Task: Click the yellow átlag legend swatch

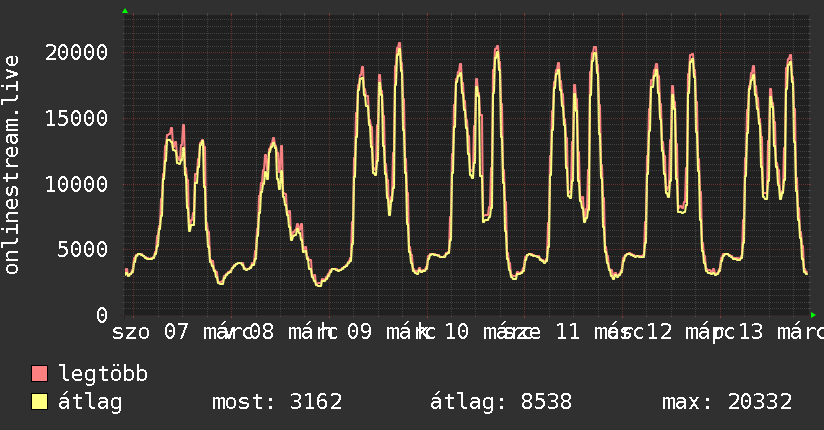Action: tap(40, 402)
